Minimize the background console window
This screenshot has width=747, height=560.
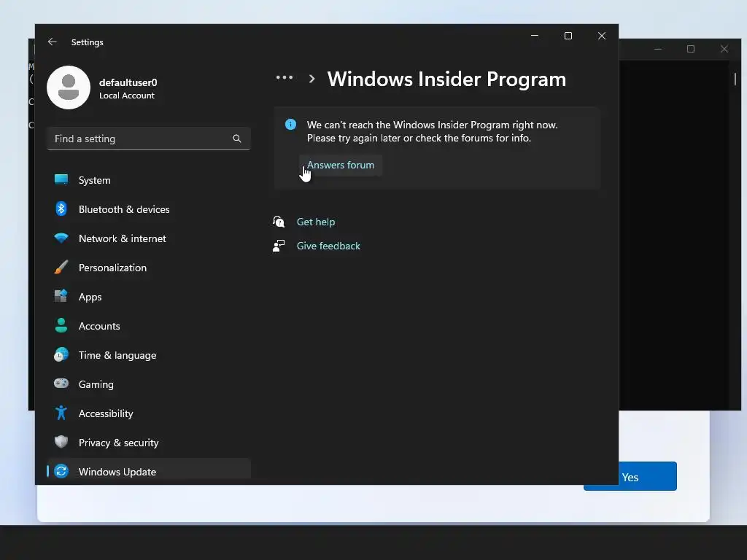point(657,49)
